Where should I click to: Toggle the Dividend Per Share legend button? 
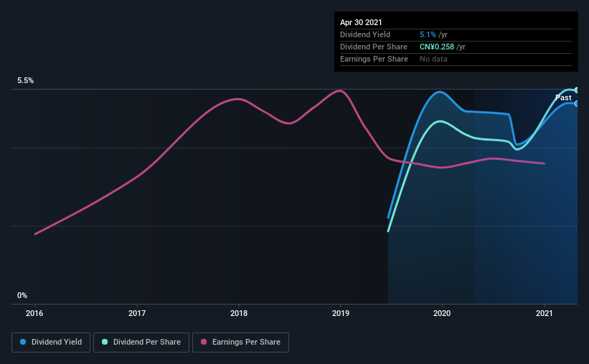click(141, 343)
